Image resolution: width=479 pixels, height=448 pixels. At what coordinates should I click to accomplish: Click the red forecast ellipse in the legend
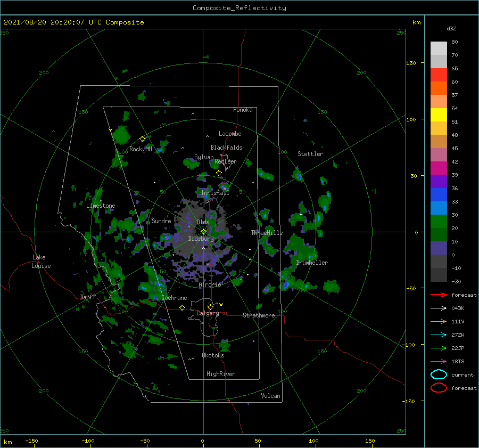(439, 388)
